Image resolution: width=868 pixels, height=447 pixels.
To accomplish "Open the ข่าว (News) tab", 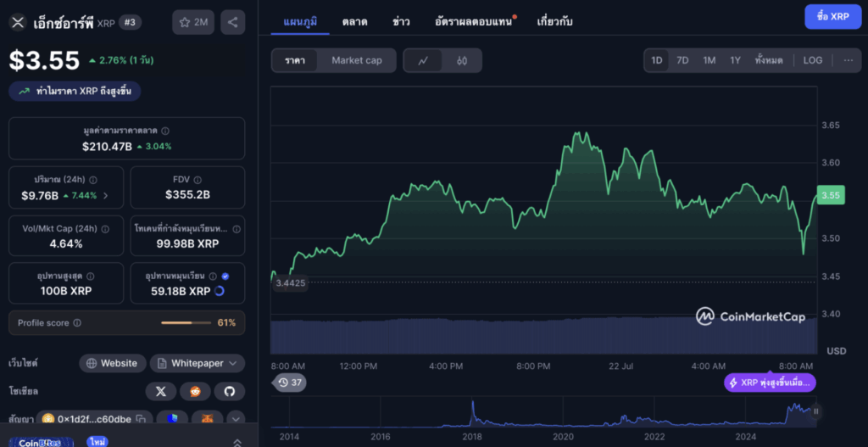I will [401, 21].
